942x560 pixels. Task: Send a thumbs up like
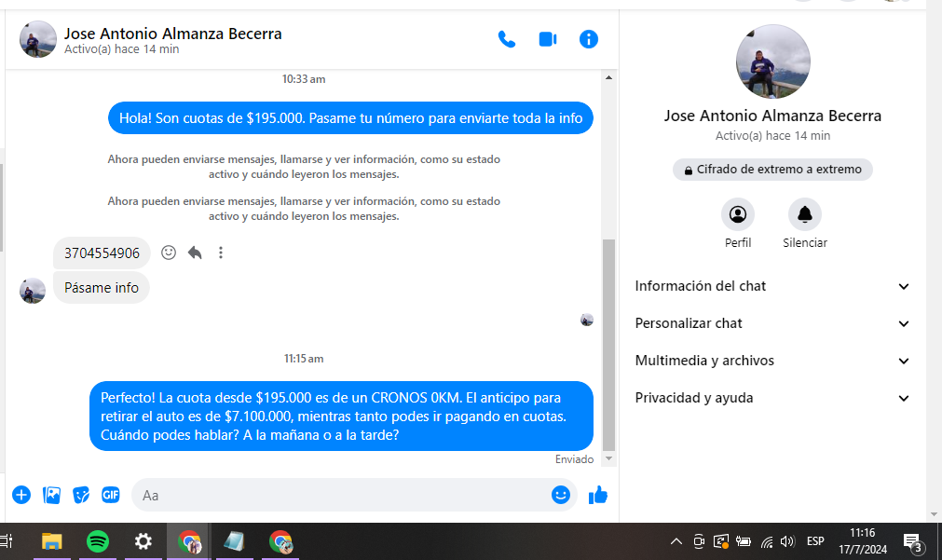click(x=598, y=495)
